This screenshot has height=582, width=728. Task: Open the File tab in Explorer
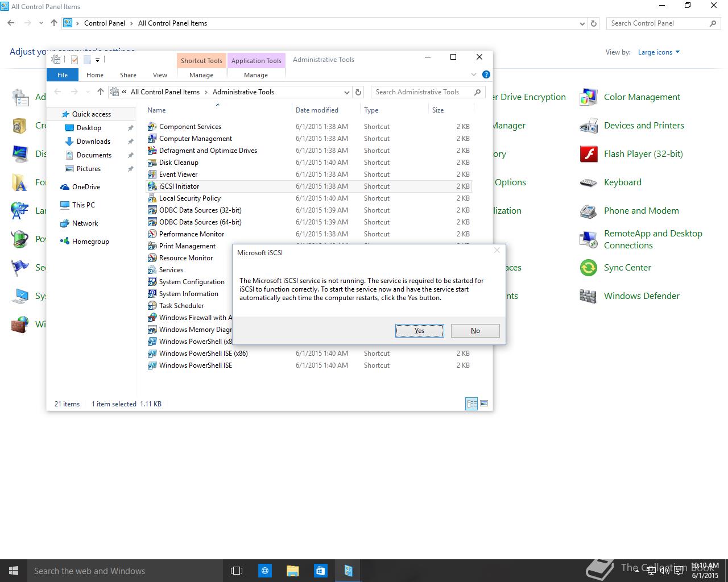click(x=63, y=75)
